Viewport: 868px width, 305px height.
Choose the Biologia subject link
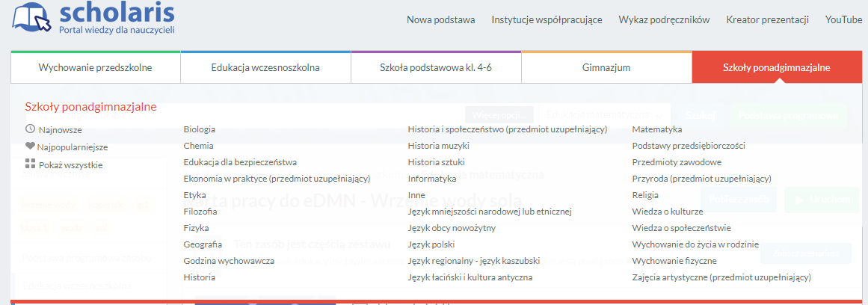[200, 129]
